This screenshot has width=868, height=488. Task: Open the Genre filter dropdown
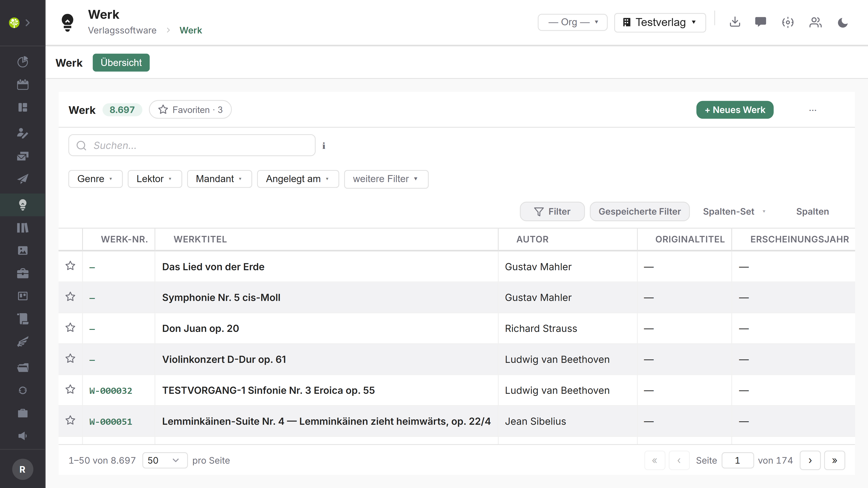(x=95, y=179)
